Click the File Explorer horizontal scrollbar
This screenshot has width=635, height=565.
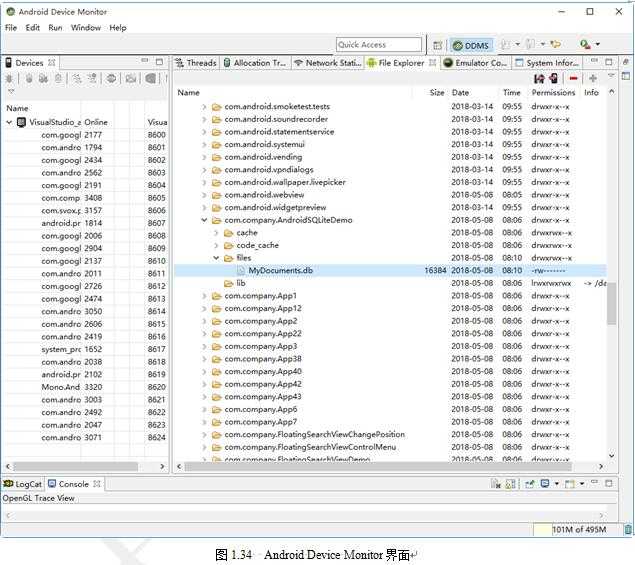(x=378, y=467)
